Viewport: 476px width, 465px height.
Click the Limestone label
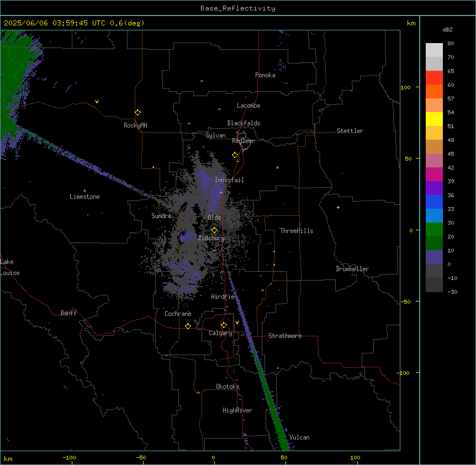(84, 197)
